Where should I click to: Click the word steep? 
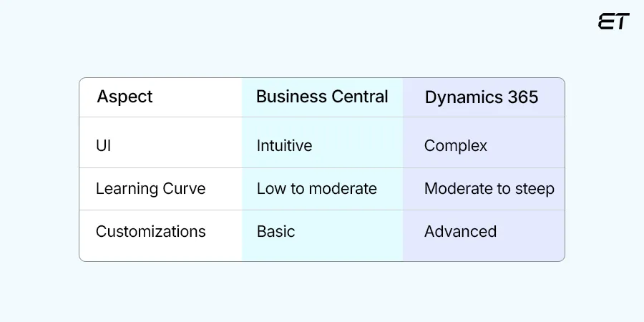534,189
